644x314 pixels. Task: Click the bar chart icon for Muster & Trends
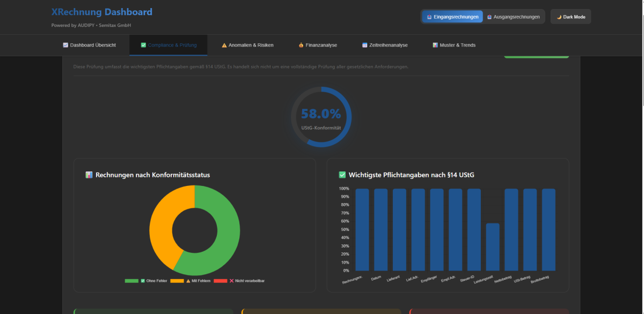[x=435, y=45]
